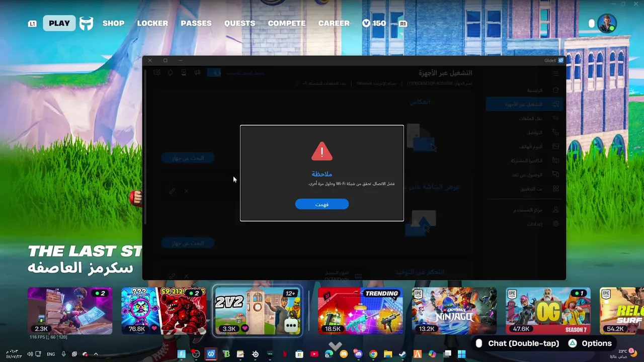Open Google Chrome from the taskbar
Image resolution: width=644 pixels, height=362 pixels.
coord(373,354)
